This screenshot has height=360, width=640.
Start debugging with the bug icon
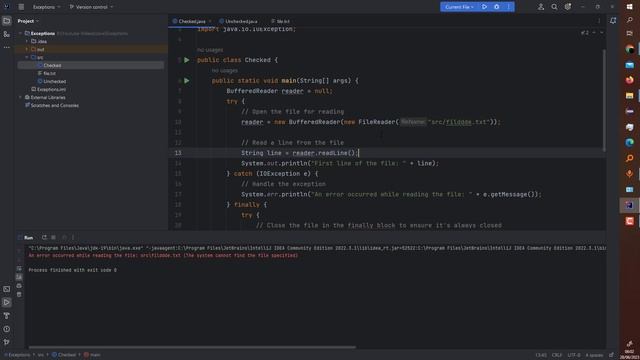click(496, 7)
